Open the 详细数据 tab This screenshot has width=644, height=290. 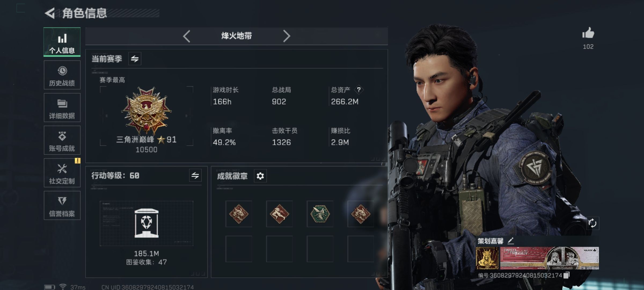click(62, 107)
